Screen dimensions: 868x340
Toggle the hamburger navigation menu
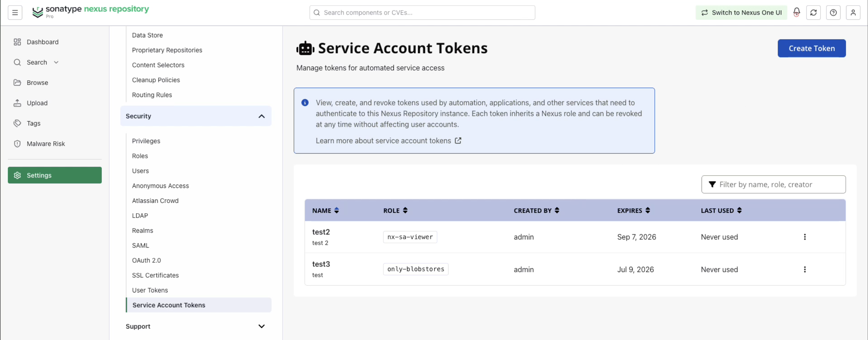[x=15, y=12]
